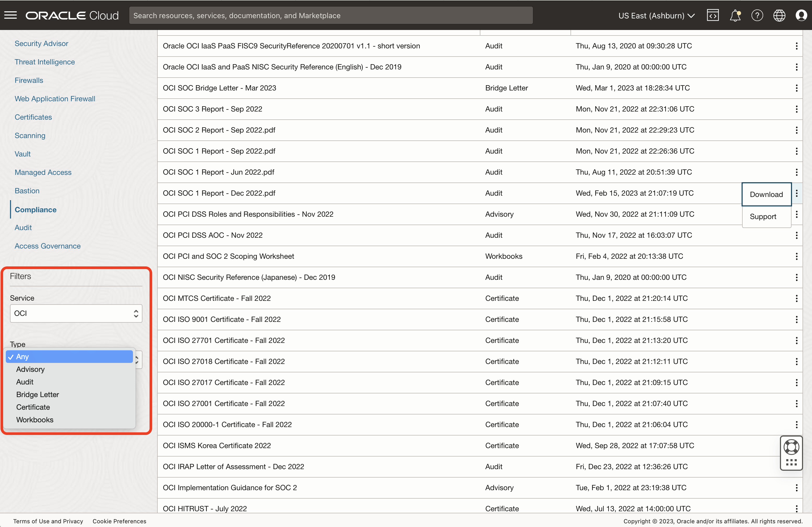Open the notifications bell
This screenshot has width=812, height=527.
pos(735,15)
